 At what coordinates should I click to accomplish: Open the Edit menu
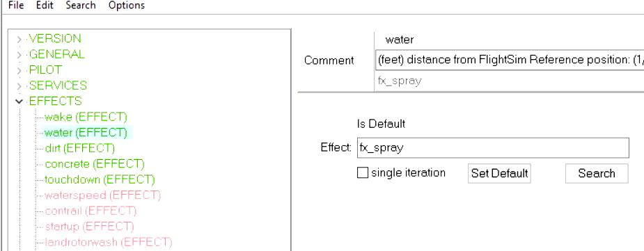tap(45, 6)
